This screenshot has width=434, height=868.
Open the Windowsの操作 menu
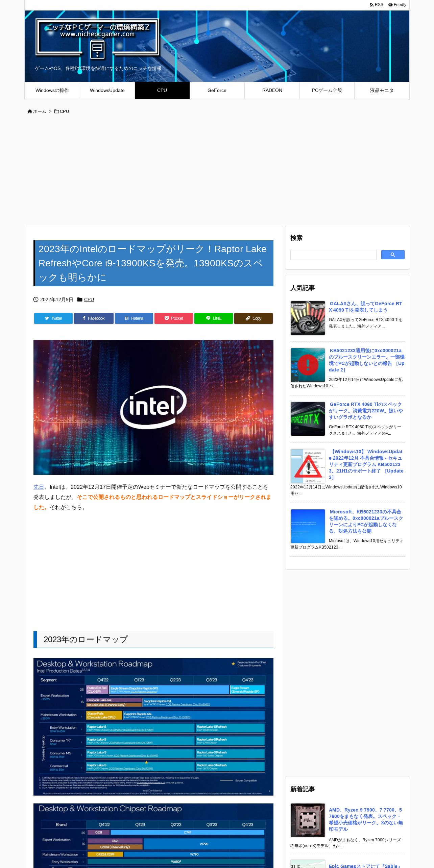52,91
